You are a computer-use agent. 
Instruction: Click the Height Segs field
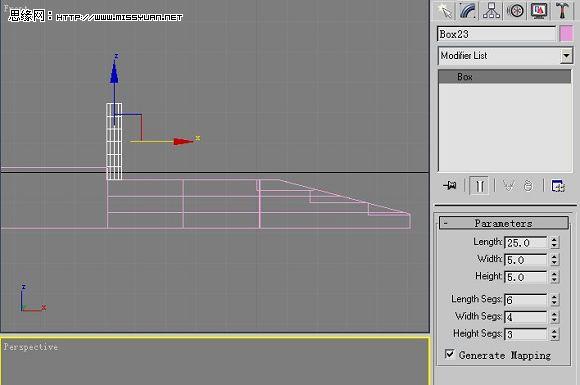point(525,334)
